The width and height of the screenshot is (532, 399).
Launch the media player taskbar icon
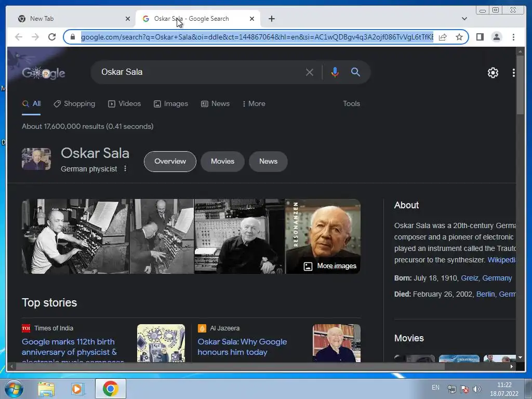pyautogui.click(x=78, y=389)
